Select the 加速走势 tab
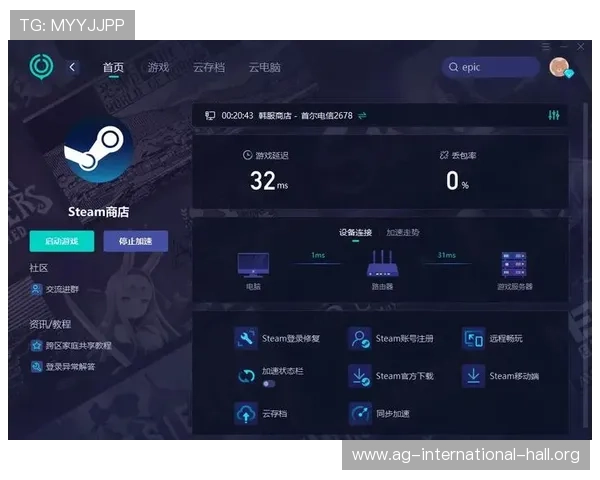The width and height of the screenshot is (600, 480). pyautogui.click(x=403, y=233)
